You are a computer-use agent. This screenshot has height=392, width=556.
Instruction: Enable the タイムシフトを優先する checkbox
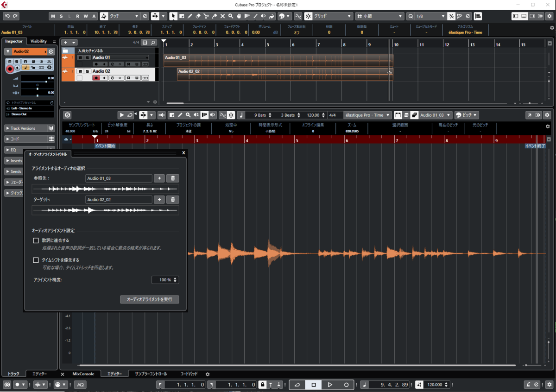[36, 260]
